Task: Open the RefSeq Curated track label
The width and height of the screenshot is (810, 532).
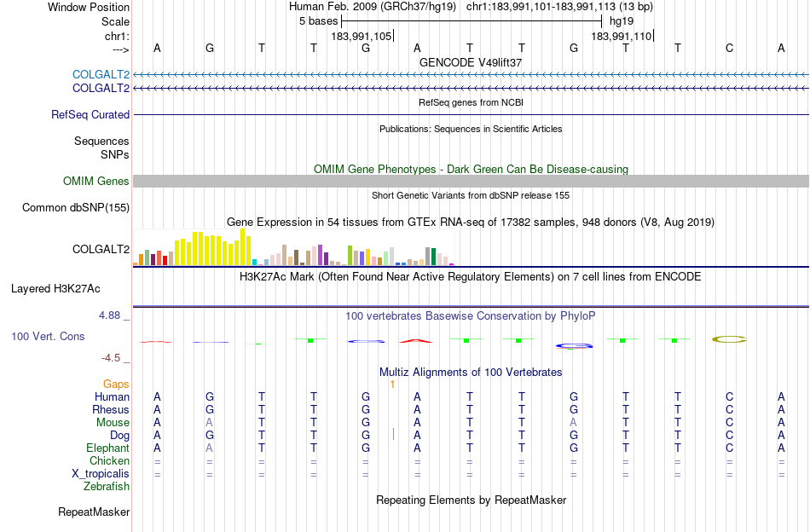Action: pyautogui.click(x=90, y=114)
